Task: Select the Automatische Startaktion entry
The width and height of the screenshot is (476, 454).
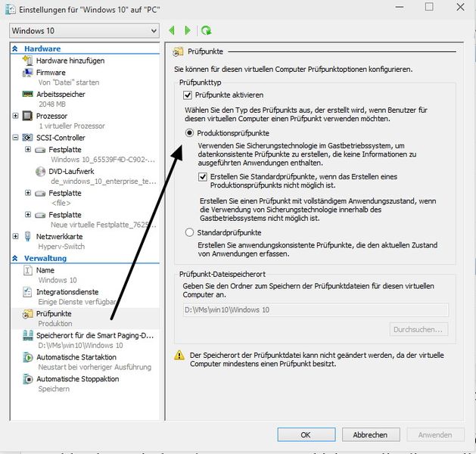Action: [x=76, y=357]
